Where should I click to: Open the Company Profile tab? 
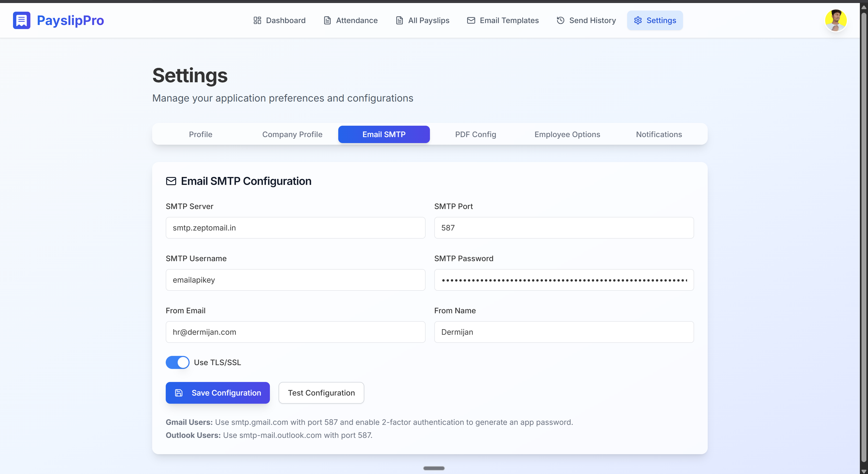292,134
